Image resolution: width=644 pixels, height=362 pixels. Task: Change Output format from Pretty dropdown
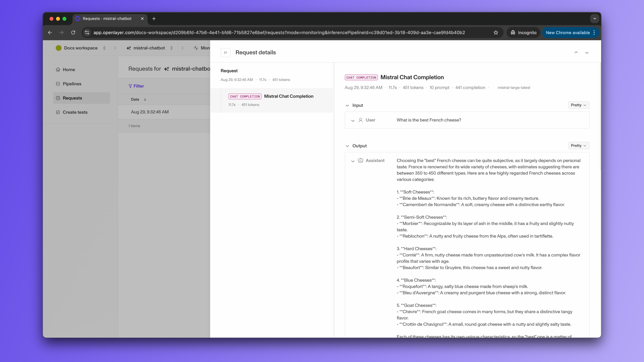pyautogui.click(x=578, y=146)
